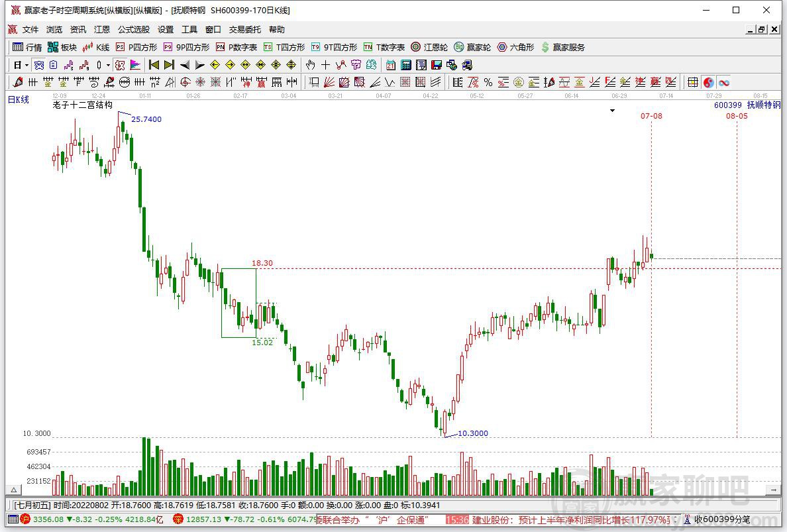Select the crosshair plus cursor tool

point(325,65)
